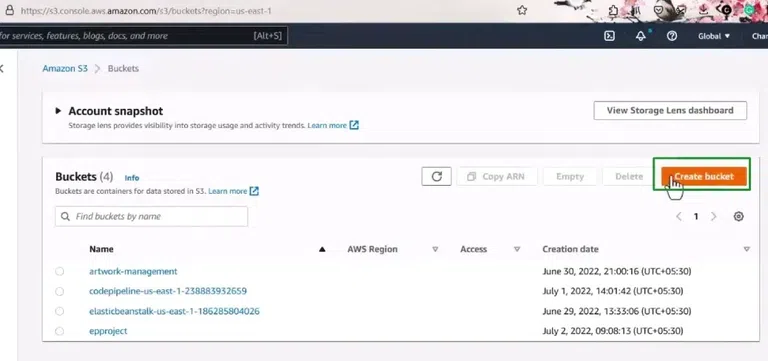The width and height of the screenshot is (768, 361).
Task: Go to Amazon S3 breadcrumb
Action: pyautogui.click(x=65, y=69)
